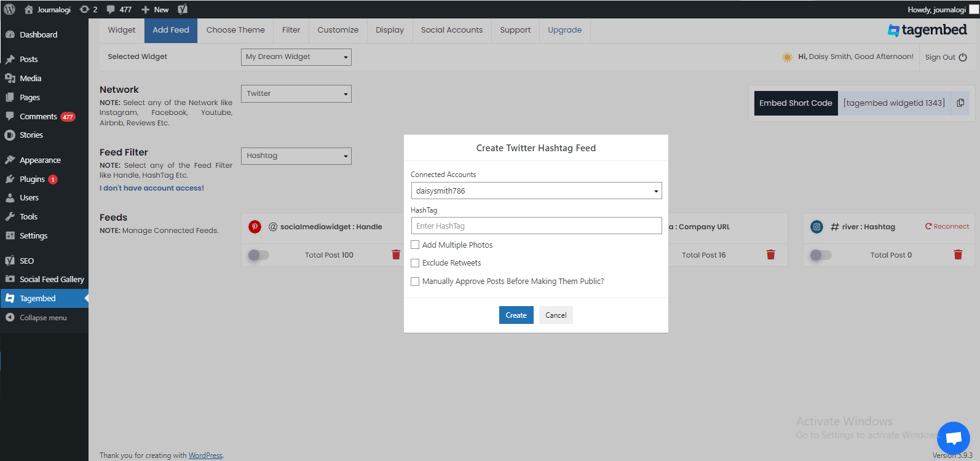Switch to the Choose Theme tab
980x461 pixels.
coord(235,30)
